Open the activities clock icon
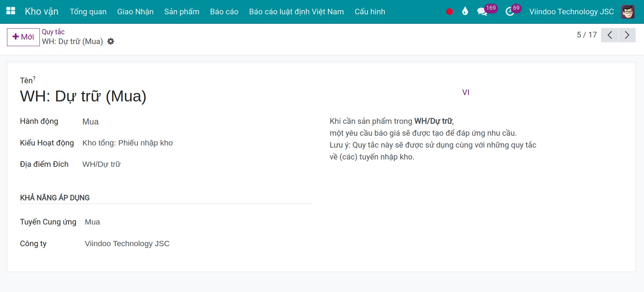The height and width of the screenshot is (292, 644). [x=510, y=12]
